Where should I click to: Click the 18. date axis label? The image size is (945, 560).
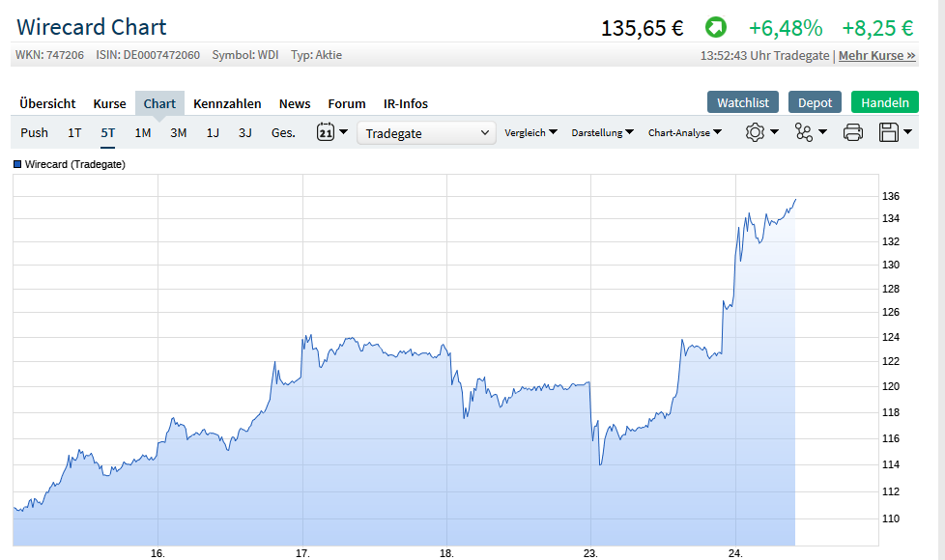446,553
